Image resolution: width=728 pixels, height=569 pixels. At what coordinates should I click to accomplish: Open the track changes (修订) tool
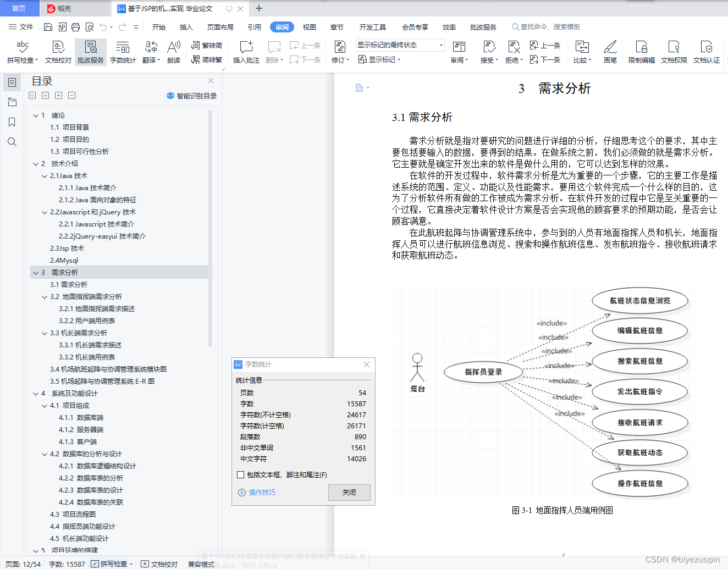(x=340, y=52)
